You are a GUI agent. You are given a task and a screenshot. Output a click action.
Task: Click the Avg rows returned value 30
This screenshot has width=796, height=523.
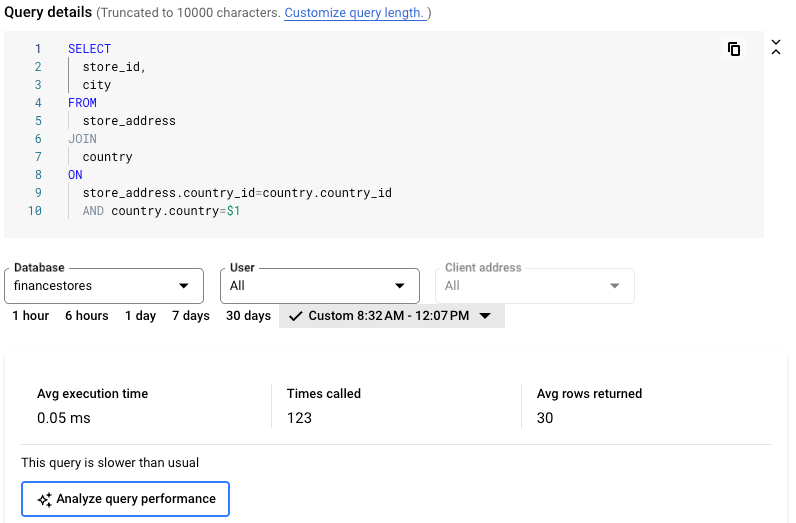pyautogui.click(x=545, y=418)
